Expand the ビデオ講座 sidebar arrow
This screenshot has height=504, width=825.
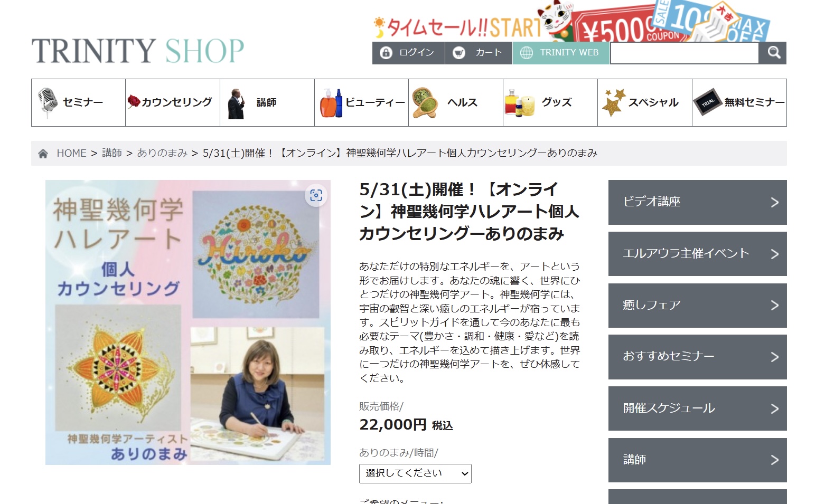pyautogui.click(x=774, y=203)
